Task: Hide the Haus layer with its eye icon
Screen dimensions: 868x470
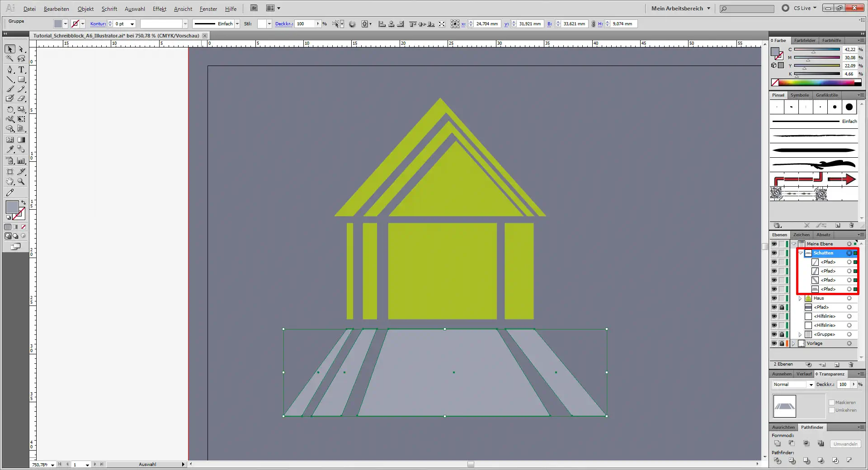Action: coord(774,298)
